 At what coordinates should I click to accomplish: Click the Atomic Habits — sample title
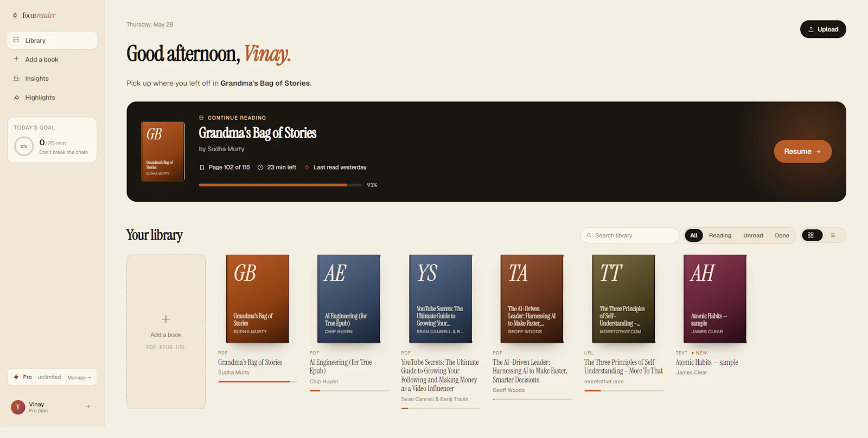[707, 362]
